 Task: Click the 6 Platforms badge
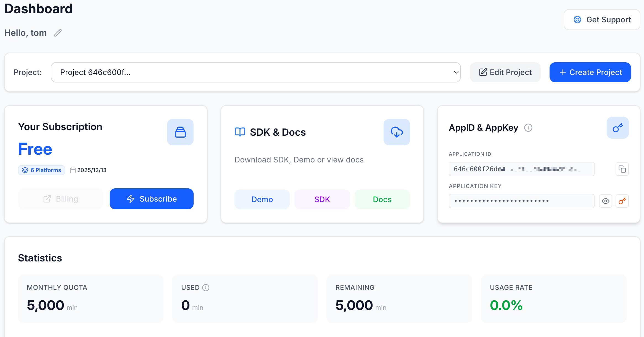tap(41, 170)
